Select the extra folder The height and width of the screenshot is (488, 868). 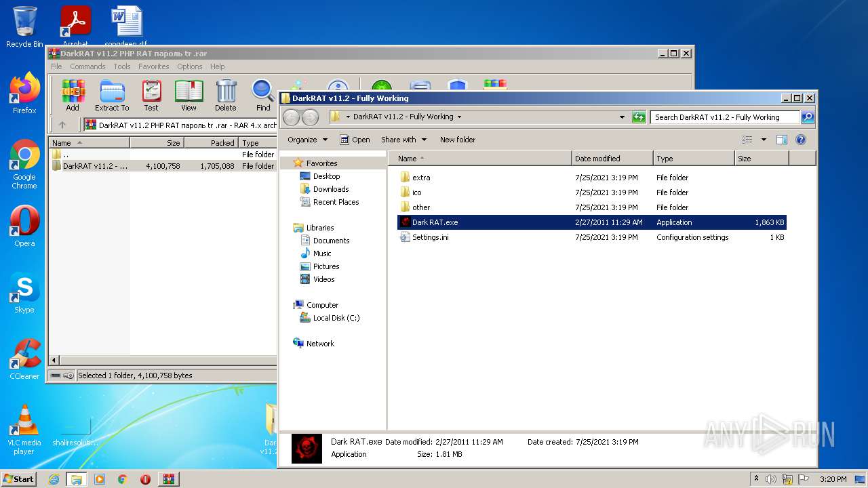click(421, 178)
